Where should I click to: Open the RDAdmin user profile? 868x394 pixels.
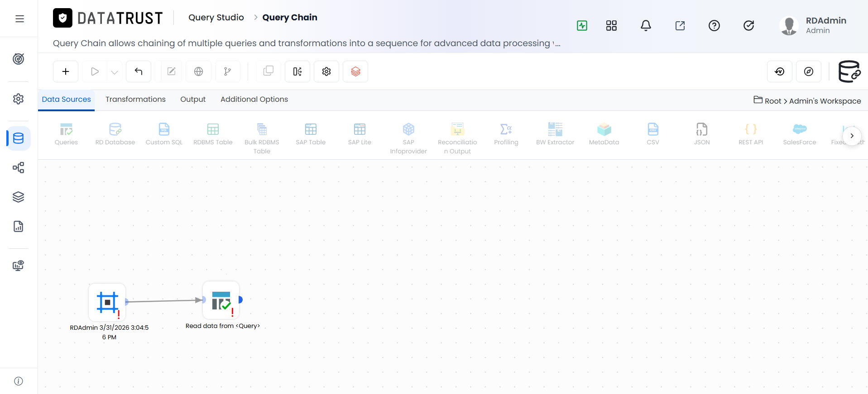coord(813,25)
